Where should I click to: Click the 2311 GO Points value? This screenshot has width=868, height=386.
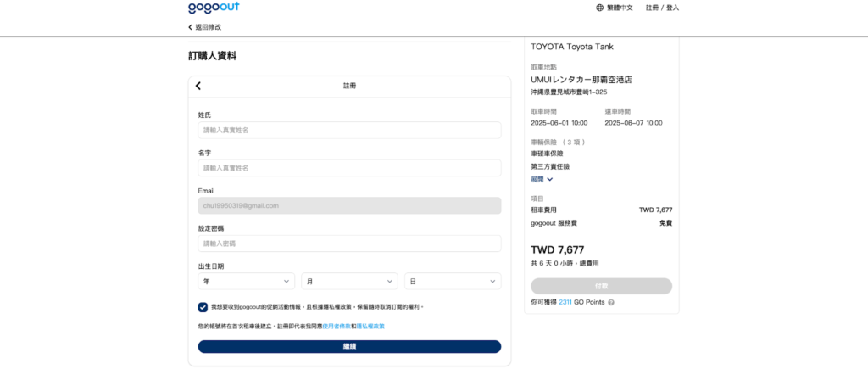pos(565,303)
